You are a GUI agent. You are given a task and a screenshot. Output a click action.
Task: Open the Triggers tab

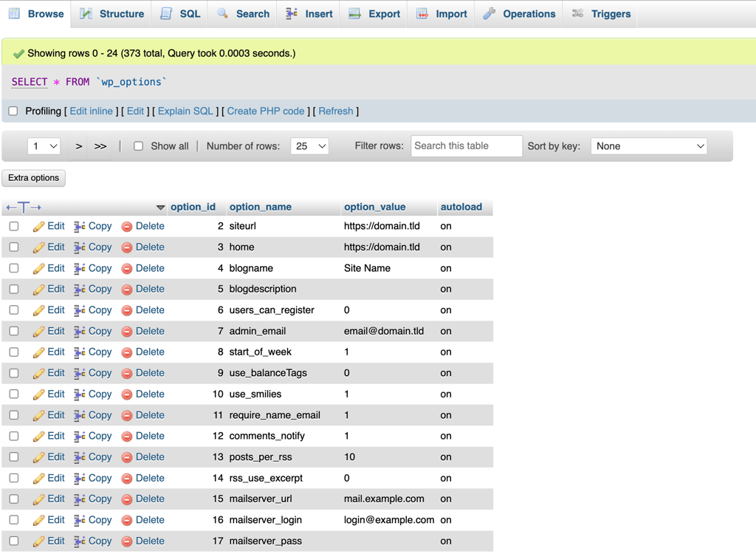pos(601,13)
